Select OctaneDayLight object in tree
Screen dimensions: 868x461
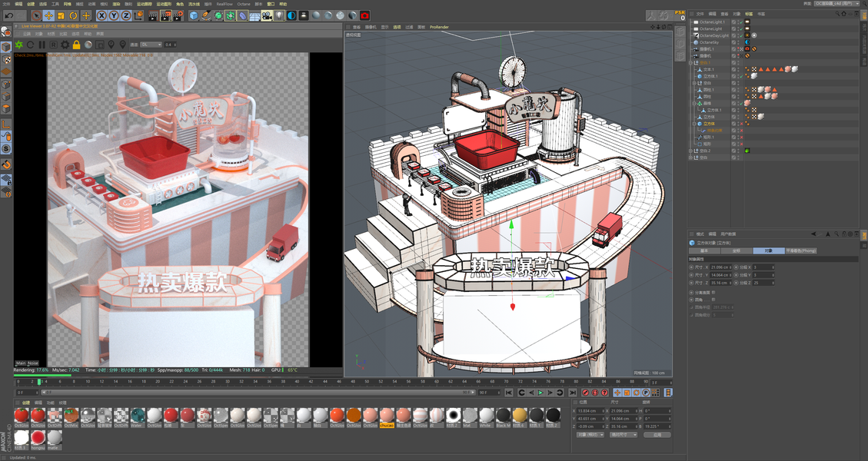714,35
